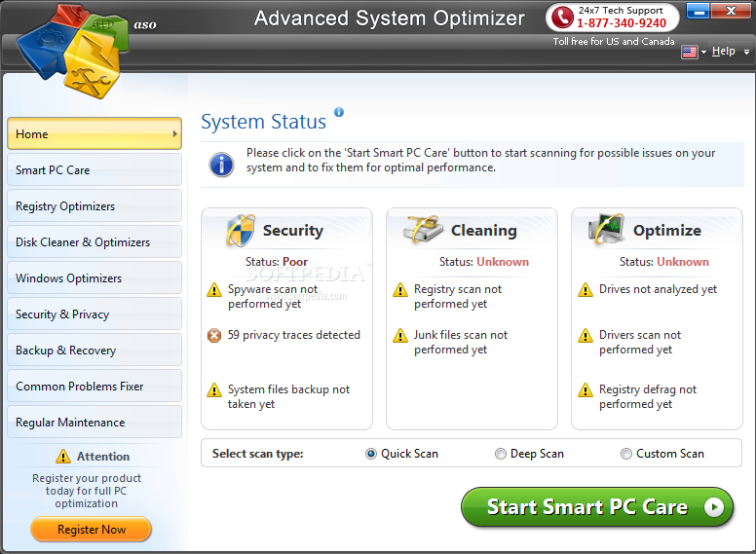Minimize the application window

(698, 10)
